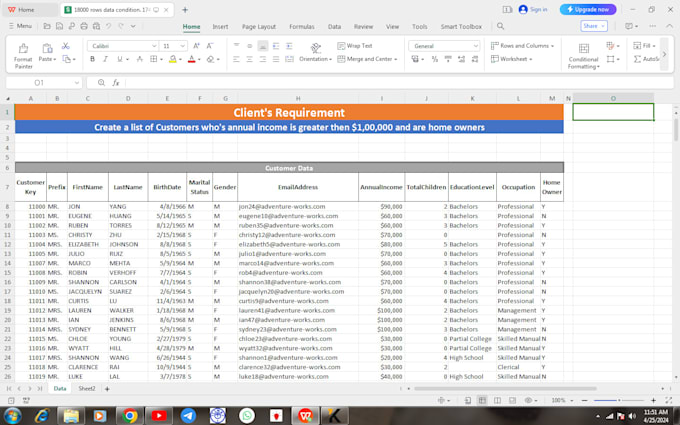Click the horizontal scrollbar

(505, 389)
